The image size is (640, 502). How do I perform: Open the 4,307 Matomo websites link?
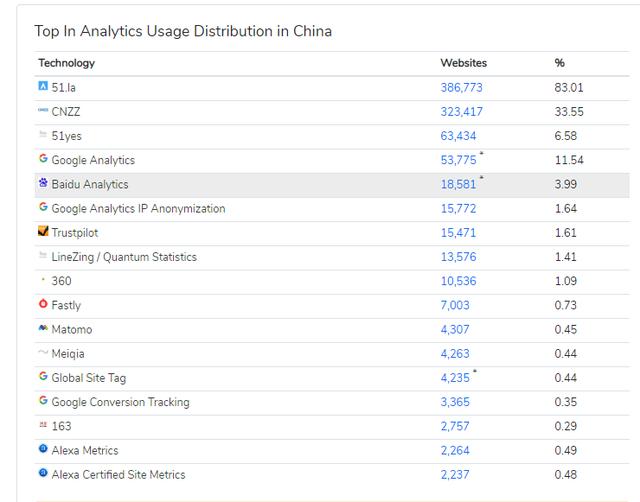click(x=455, y=329)
